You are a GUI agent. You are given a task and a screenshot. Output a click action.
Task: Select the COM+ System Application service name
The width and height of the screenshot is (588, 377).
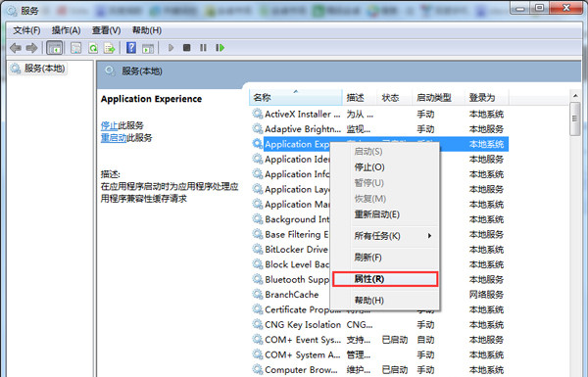tap(303, 354)
